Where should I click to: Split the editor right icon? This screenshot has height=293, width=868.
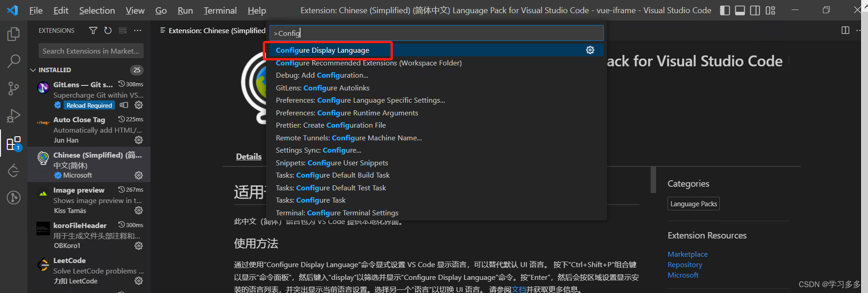point(845,30)
